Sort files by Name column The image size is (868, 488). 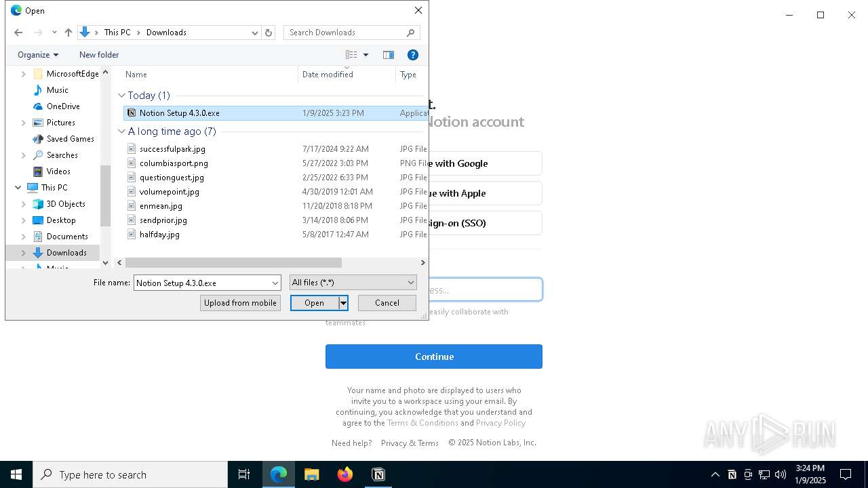pos(136,75)
